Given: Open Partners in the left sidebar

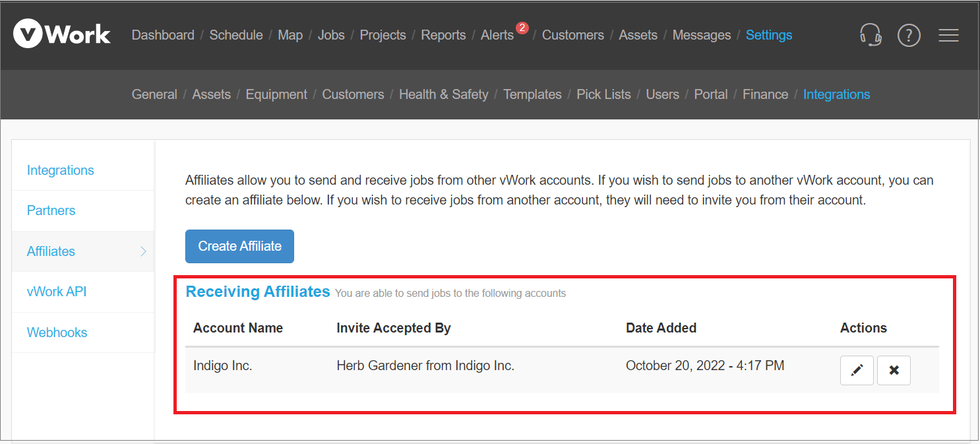Looking at the screenshot, I should 51,210.
